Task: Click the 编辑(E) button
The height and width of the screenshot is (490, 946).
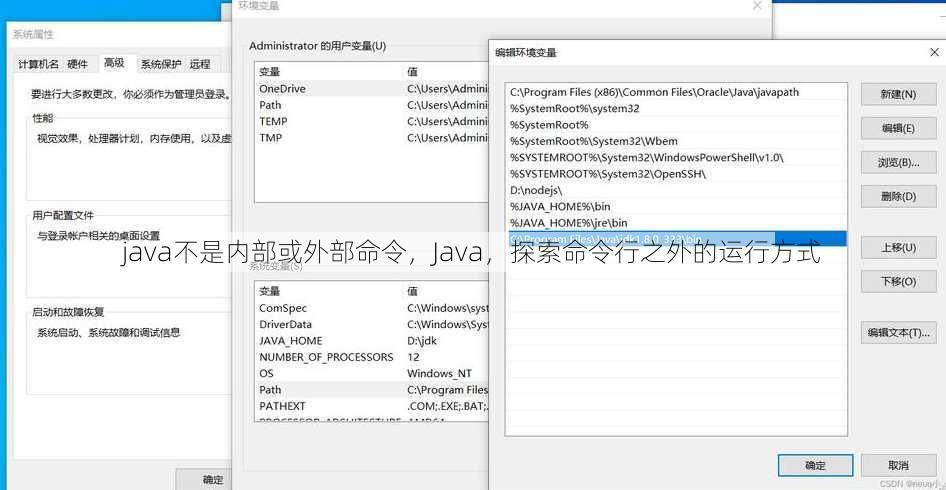Action: click(x=898, y=129)
